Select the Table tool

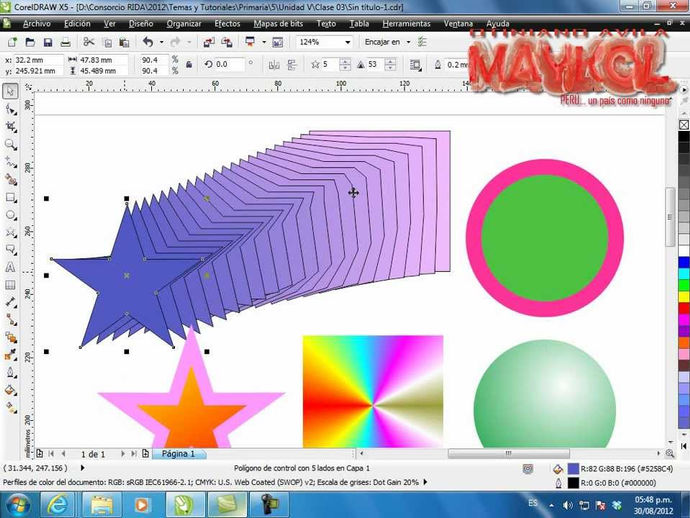click(11, 285)
